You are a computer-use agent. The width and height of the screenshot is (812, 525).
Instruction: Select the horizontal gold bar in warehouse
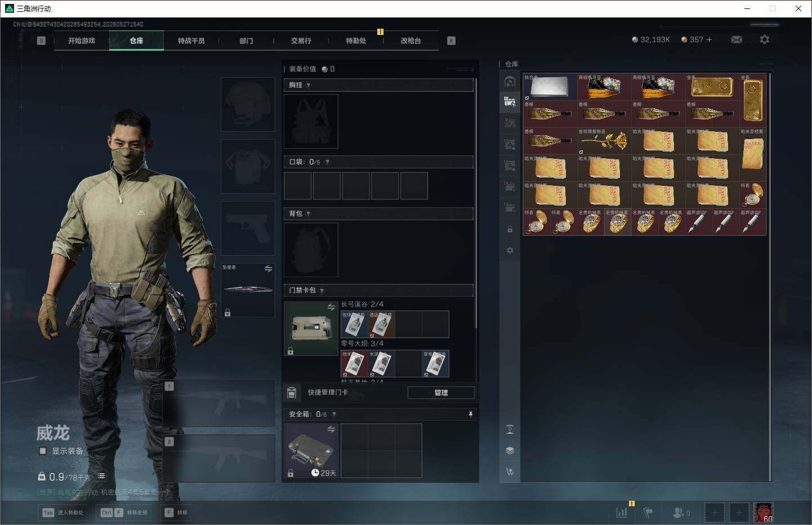click(x=712, y=87)
